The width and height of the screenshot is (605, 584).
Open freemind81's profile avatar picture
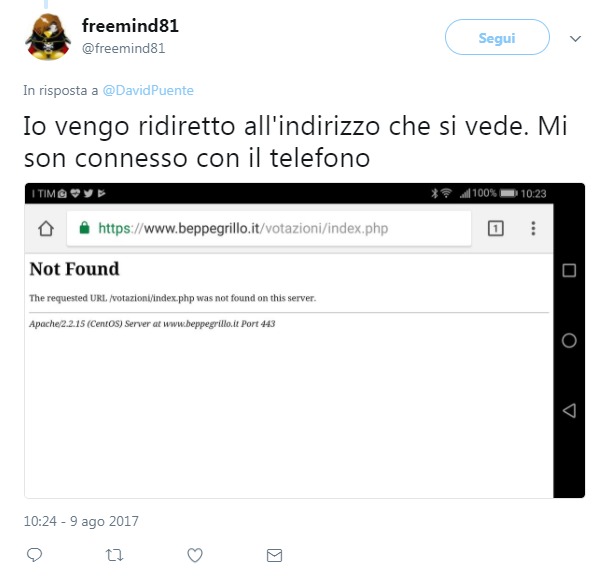[48, 37]
